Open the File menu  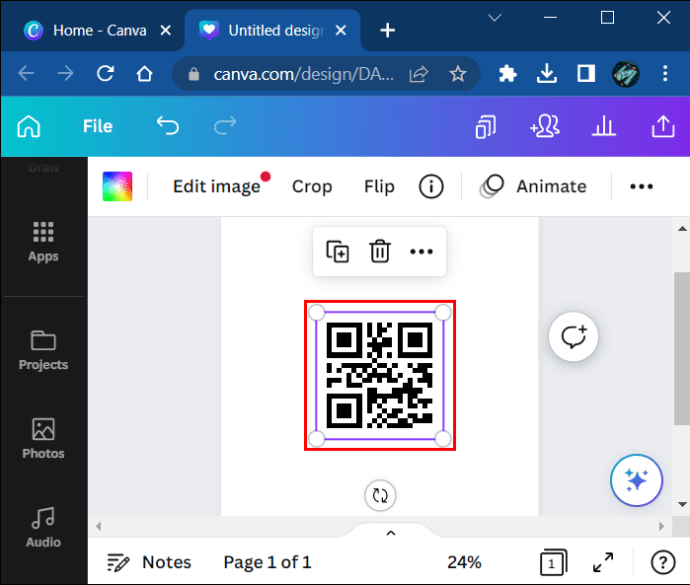pyautogui.click(x=98, y=127)
